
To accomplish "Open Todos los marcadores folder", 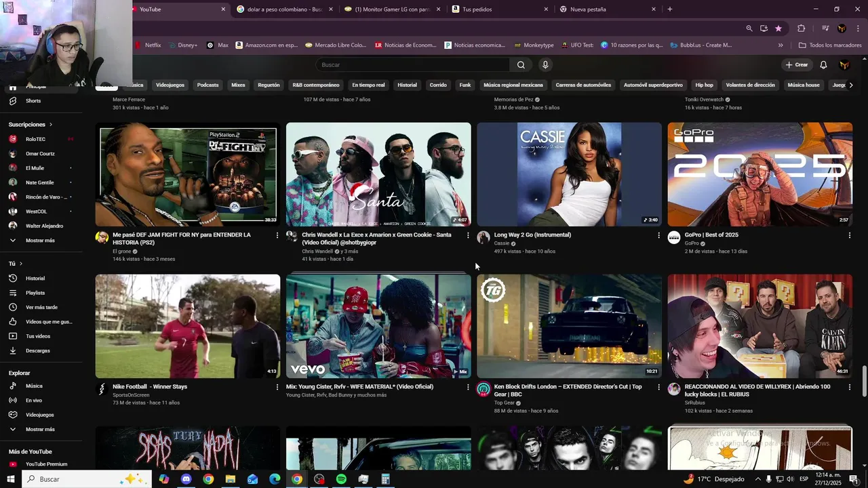I will [830, 45].
